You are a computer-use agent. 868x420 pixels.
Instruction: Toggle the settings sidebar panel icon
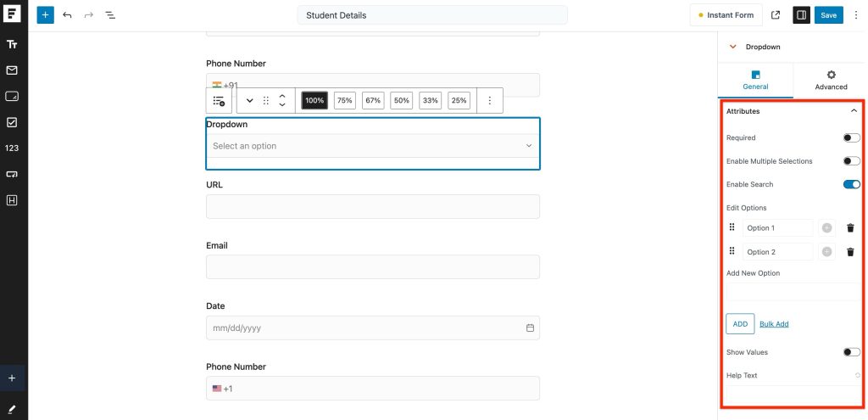[800, 15]
